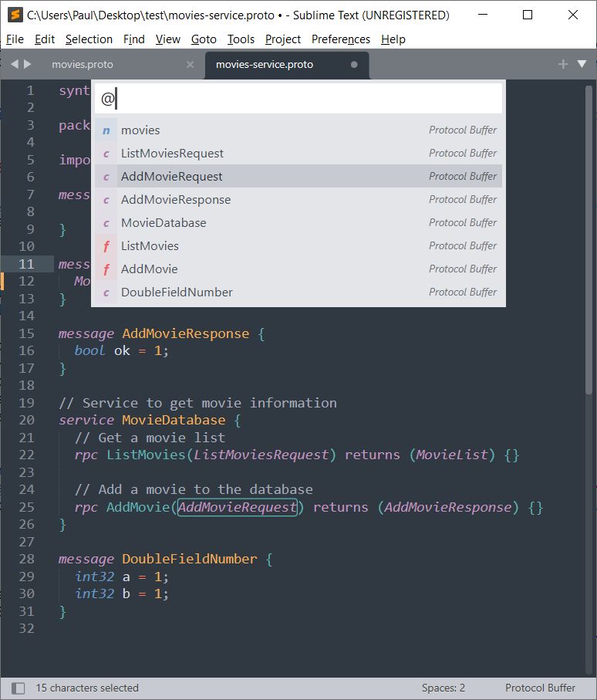
Task: Choose AddMovieRequest in symbol list
Action: pos(298,176)
